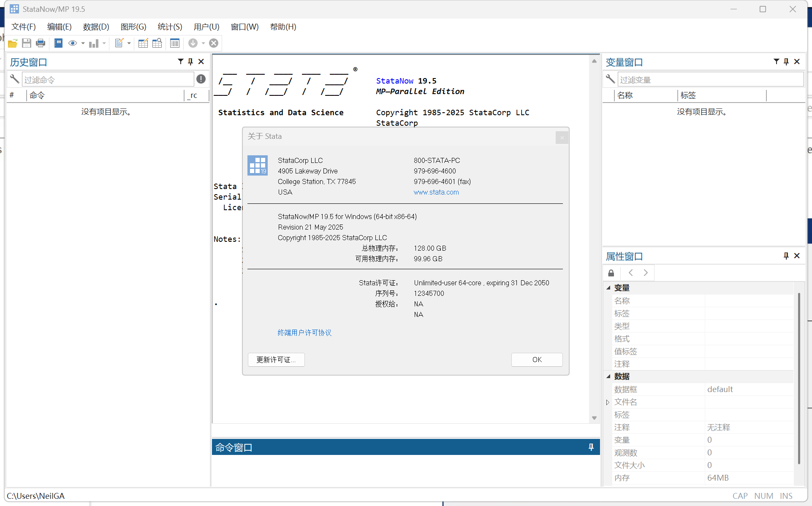Open the Data Editor edit mode icon
This screenshot has width=812, height=506.
[143, 43]
